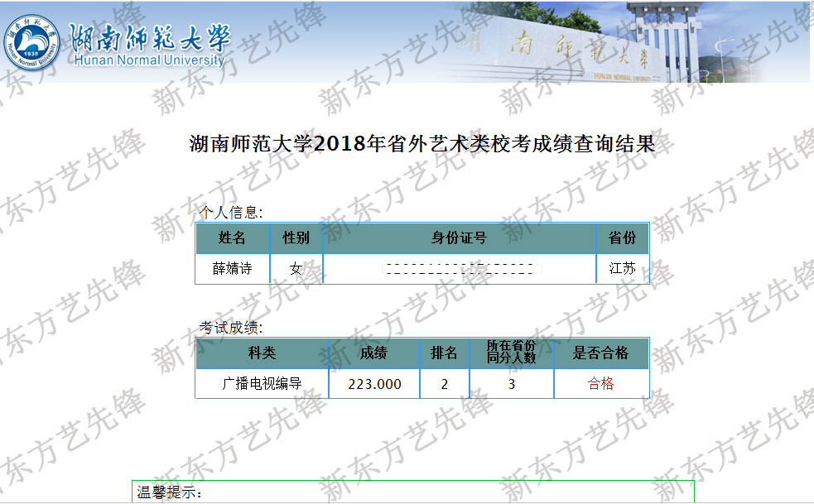Select the name cell 薛婧诗
Screen dimensions: 814x504
pos(233,268)
